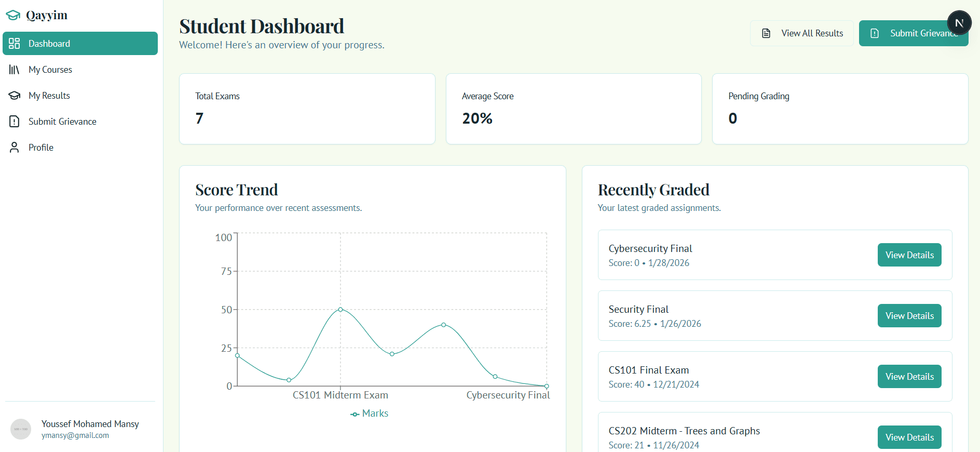The image size is (980, 452).
Task: Click the pending grading value 0
Action: (732, 118)
